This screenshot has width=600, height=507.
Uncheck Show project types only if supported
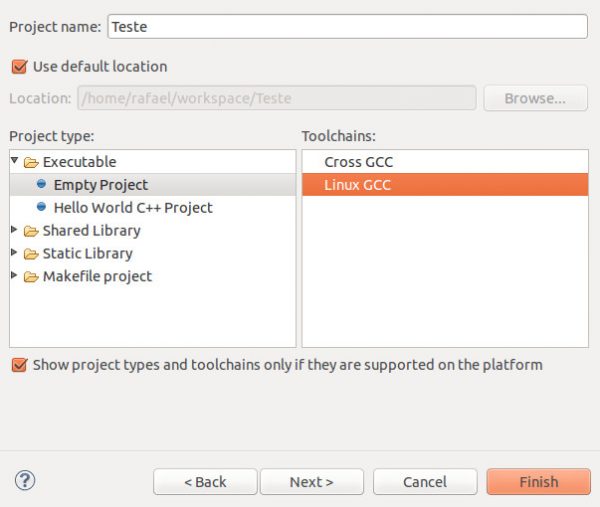(x=18, y=365)
